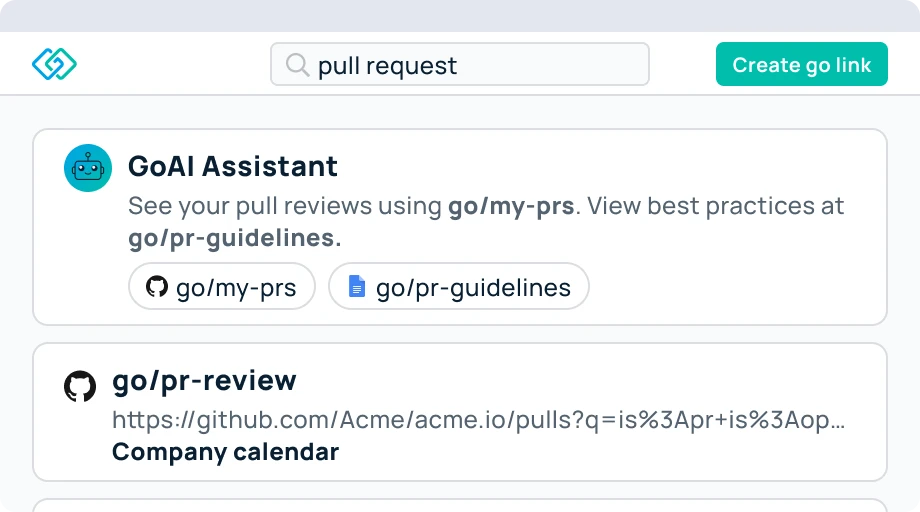Click the GoLinks logo icon
Screen dimensions: 920x512
pyautogui.click(x=54, y=65)
